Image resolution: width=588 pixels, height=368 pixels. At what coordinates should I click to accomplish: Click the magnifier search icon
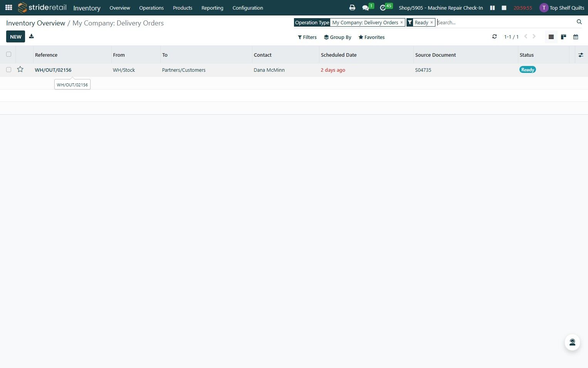pos(579,22)
